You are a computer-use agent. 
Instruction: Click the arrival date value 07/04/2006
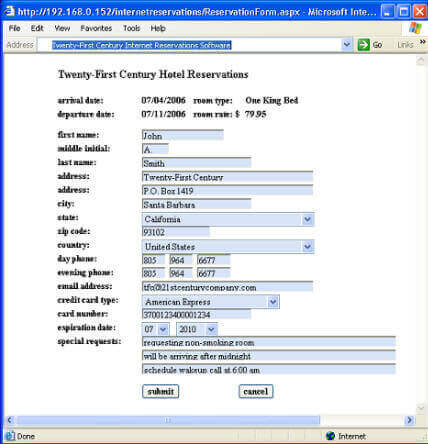coord(163,100)
